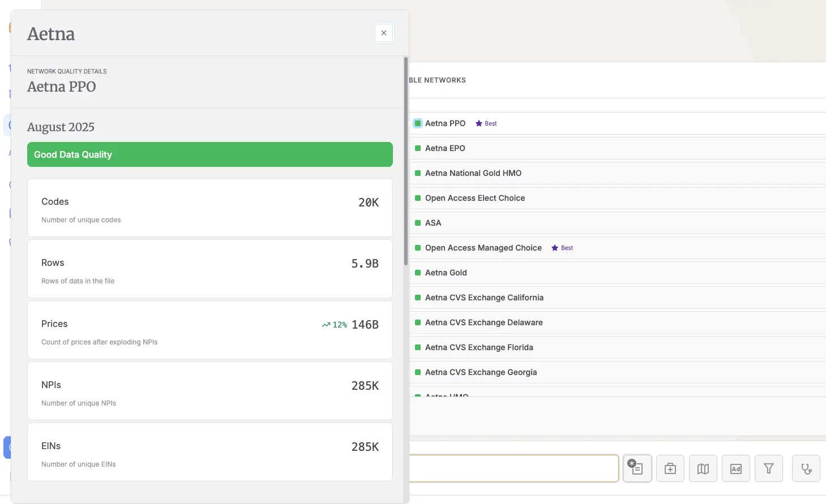Click the NETWORK QUALITY DETAILS label
This screenshot has width=826, height=504.
tap(67, 71)
